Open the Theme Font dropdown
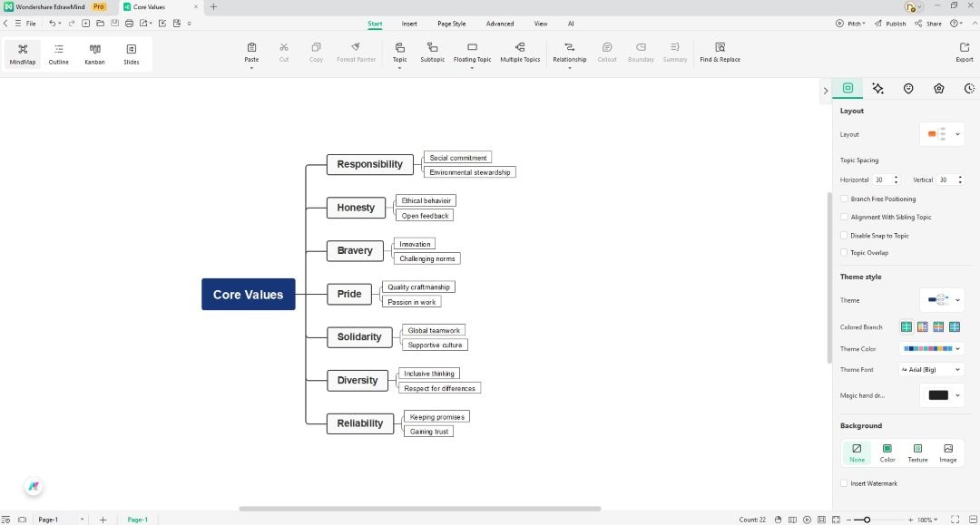This screenshot has width=980, height=525. (930, 369)
